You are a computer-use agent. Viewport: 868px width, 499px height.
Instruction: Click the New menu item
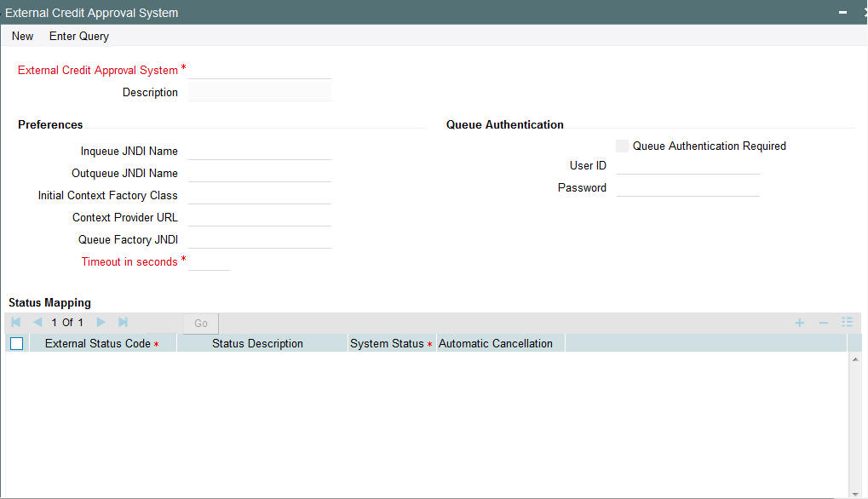(x=23, y=36)
